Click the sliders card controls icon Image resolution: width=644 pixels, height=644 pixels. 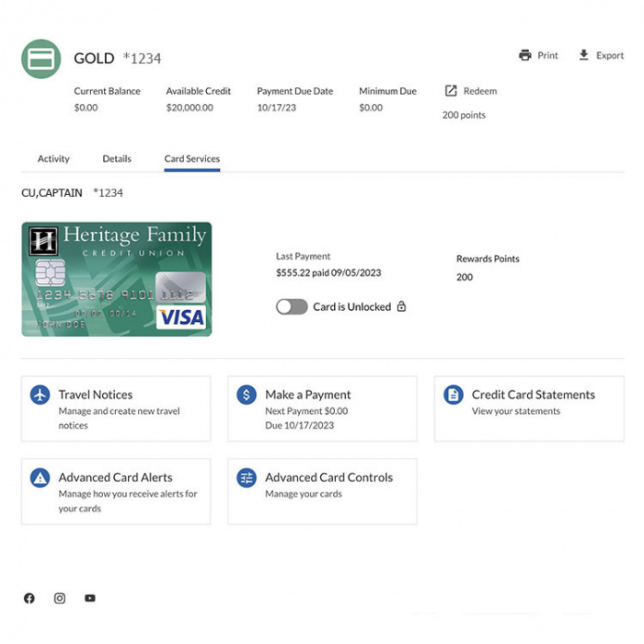(247, 477)
